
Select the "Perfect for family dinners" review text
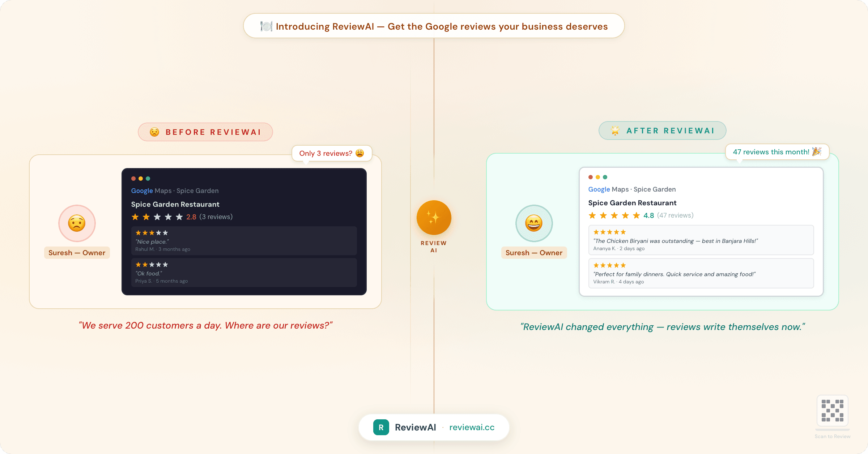[675, 274]
